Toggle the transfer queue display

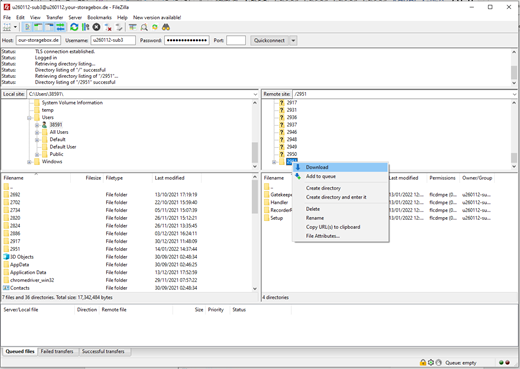coord(60,27)
